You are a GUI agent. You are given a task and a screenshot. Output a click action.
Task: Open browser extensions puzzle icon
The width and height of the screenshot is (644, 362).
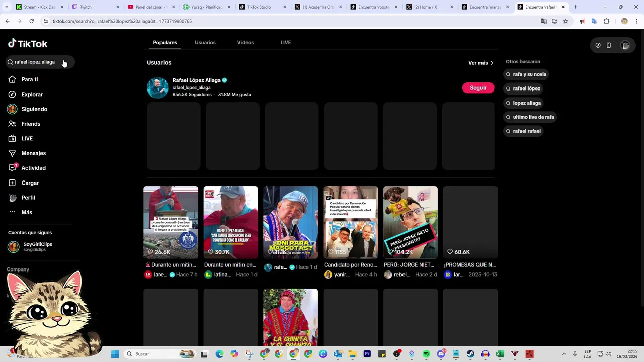(606, 21)
